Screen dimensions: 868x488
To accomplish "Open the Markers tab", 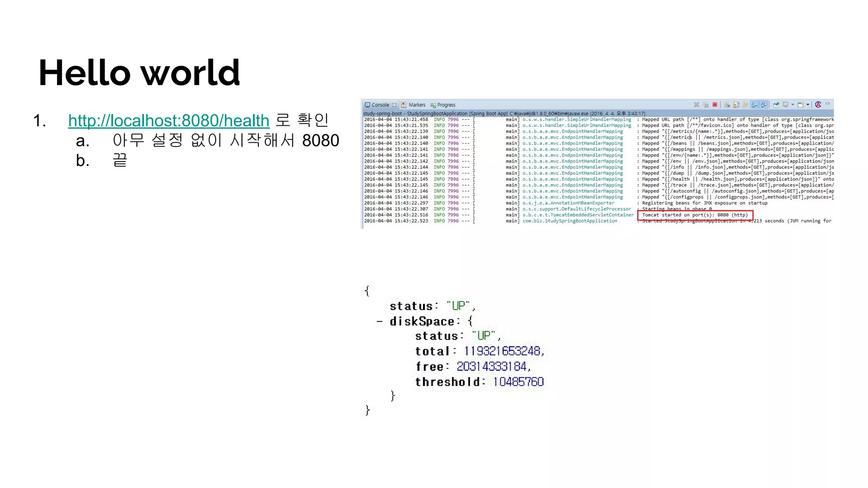I will click(414, 105).
